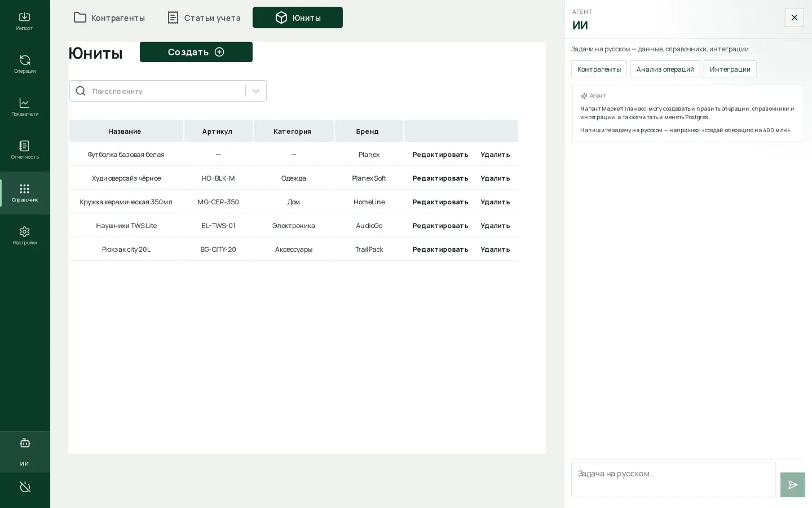
Task: Delete the Рюкзак city 20L unit
Action: [x=495, y=249]
